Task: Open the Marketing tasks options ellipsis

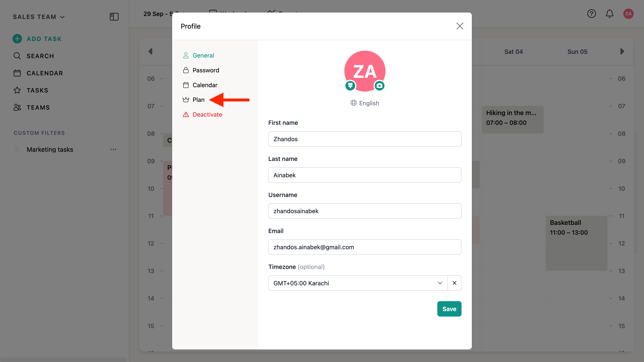Action: pos(113,149)
